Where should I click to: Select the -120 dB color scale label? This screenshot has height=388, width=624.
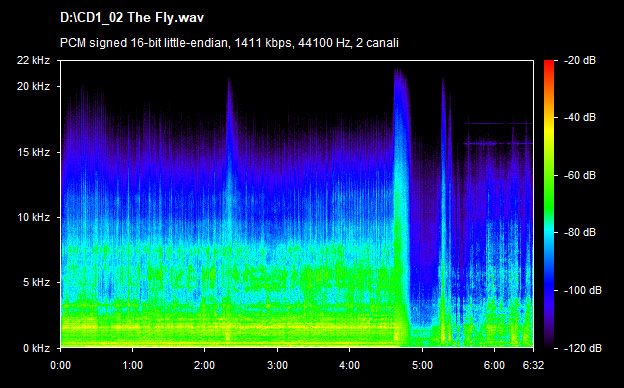[583, 348]
